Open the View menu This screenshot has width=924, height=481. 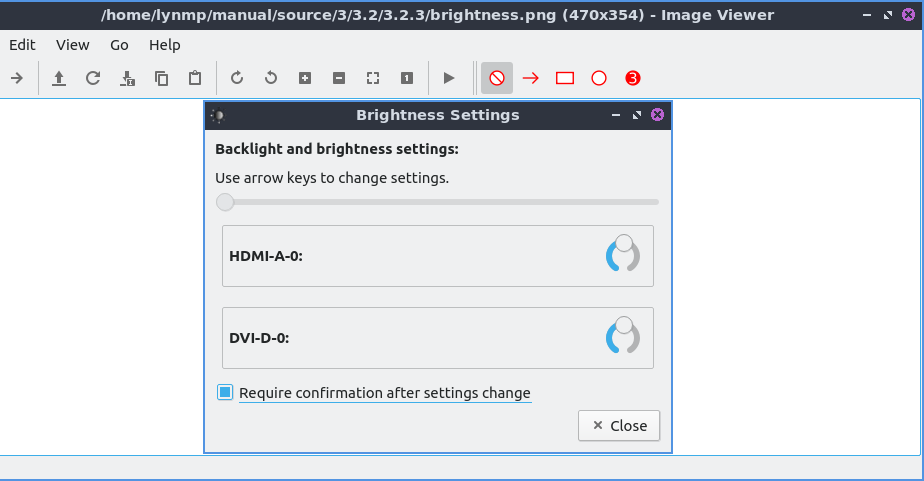point(72,45)
